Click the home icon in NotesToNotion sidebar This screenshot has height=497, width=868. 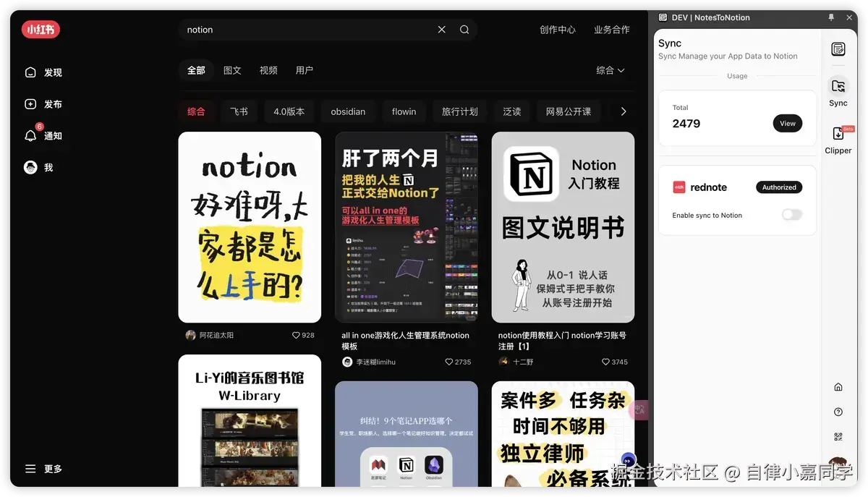tap(838, 387)
